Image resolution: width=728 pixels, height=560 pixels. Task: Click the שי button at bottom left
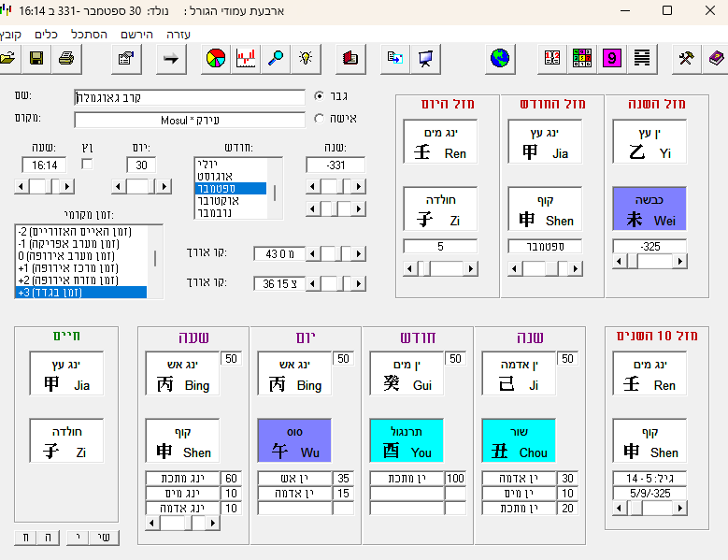click(x=105, y=537)
